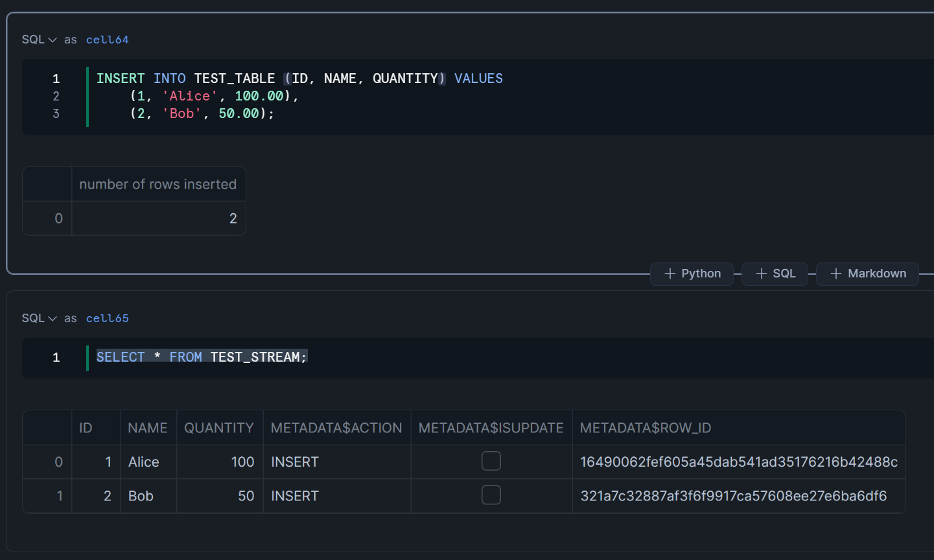Click INSERT action cell in Alice row
The height and width of the screenshot is (560, 934).
pos(337,462)
